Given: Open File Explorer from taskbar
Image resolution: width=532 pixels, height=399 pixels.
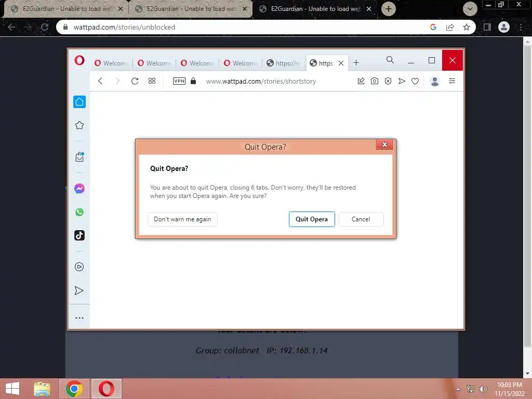Looking at the screenshot, I should pos(42,389).
